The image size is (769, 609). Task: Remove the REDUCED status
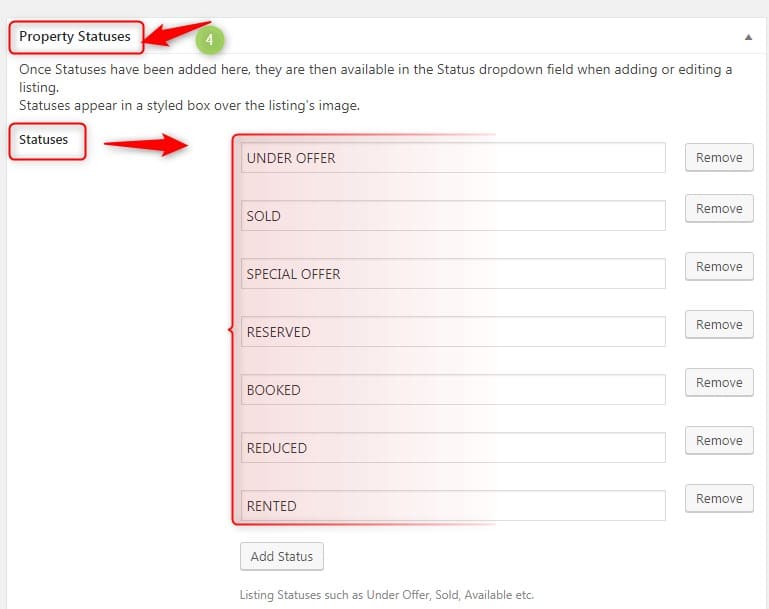click(718, 441)
